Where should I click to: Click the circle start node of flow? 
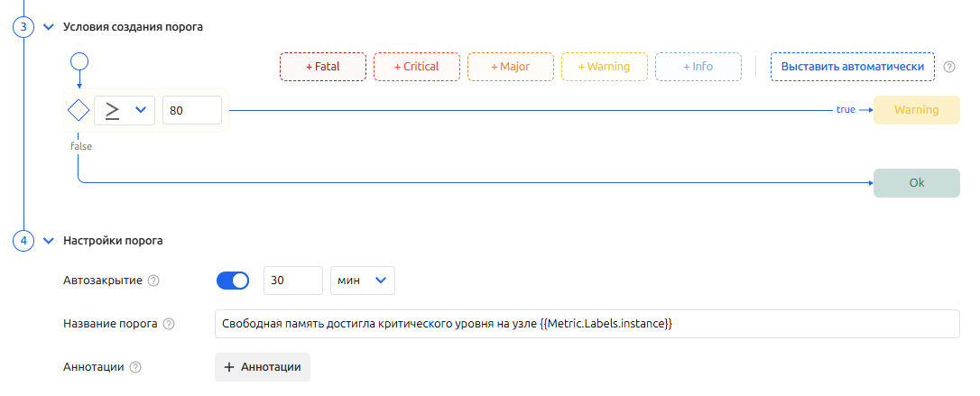(79, 62)
